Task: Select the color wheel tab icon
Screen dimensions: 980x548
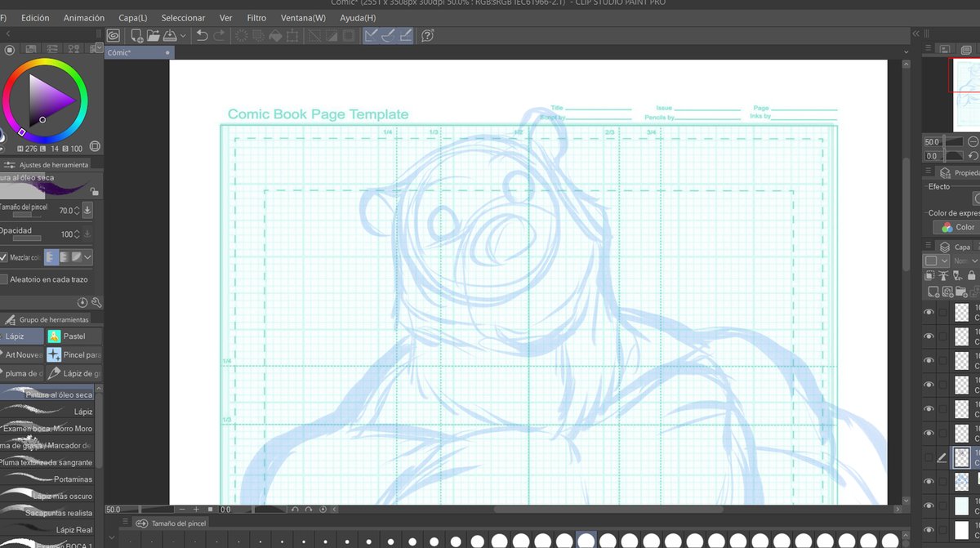Action: tap(11, 49)
